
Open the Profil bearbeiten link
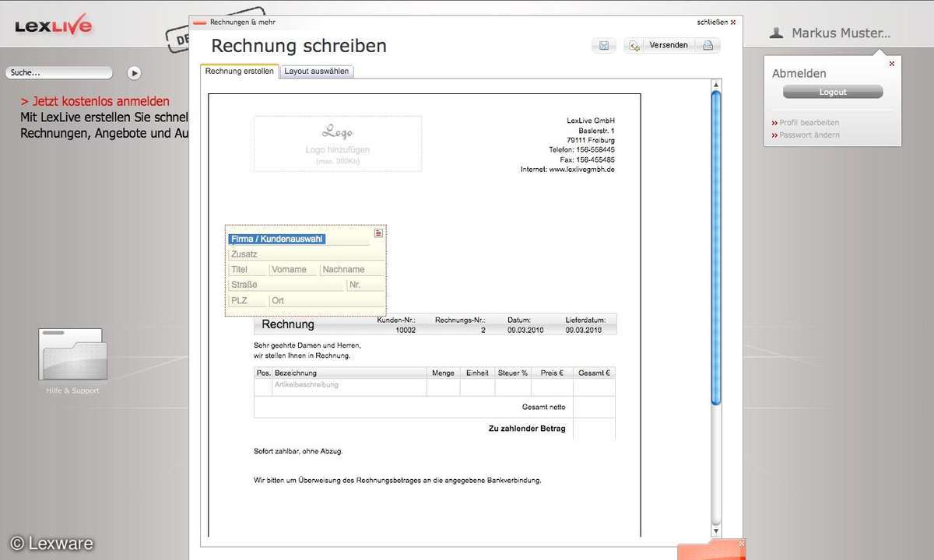809,123
